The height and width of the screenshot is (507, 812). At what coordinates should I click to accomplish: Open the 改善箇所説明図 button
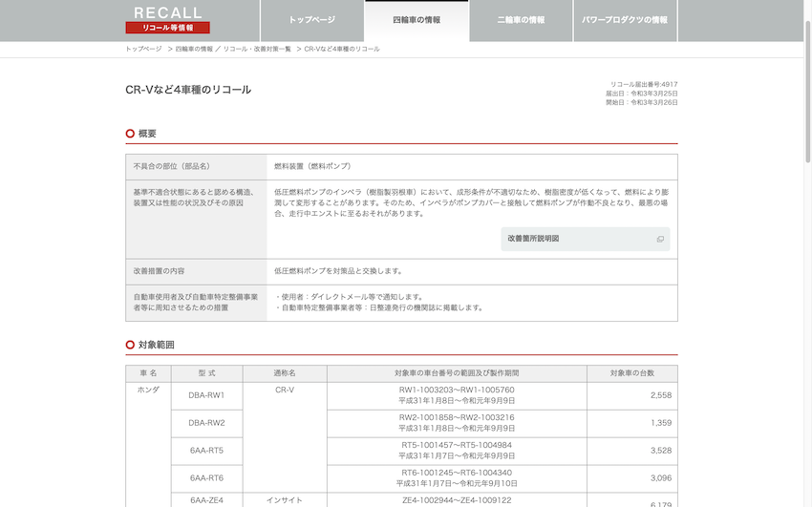coord(586,239)
